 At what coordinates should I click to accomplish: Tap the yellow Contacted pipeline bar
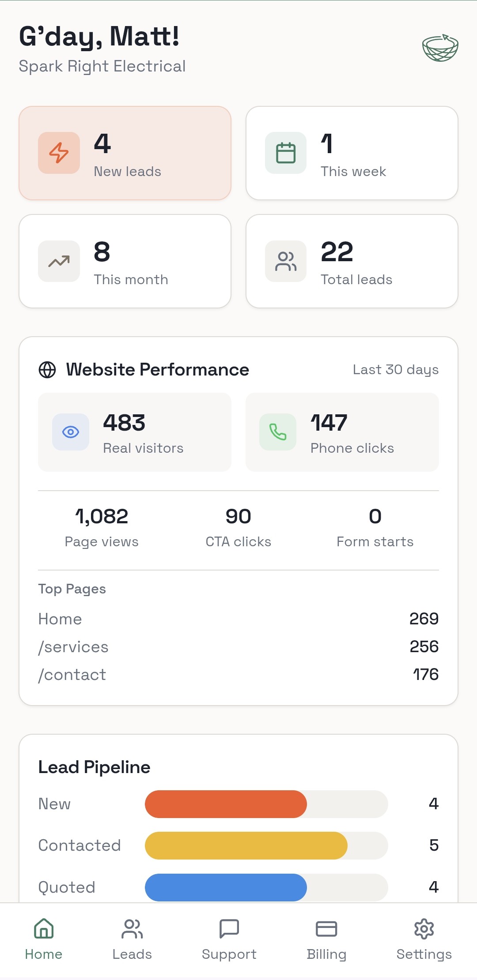pos(246,845)
